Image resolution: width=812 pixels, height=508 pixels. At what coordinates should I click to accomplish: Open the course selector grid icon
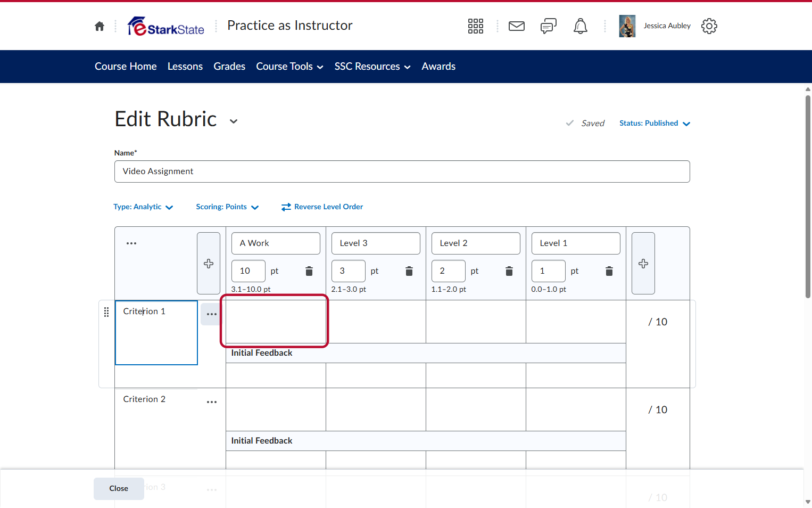pos(476,26)
